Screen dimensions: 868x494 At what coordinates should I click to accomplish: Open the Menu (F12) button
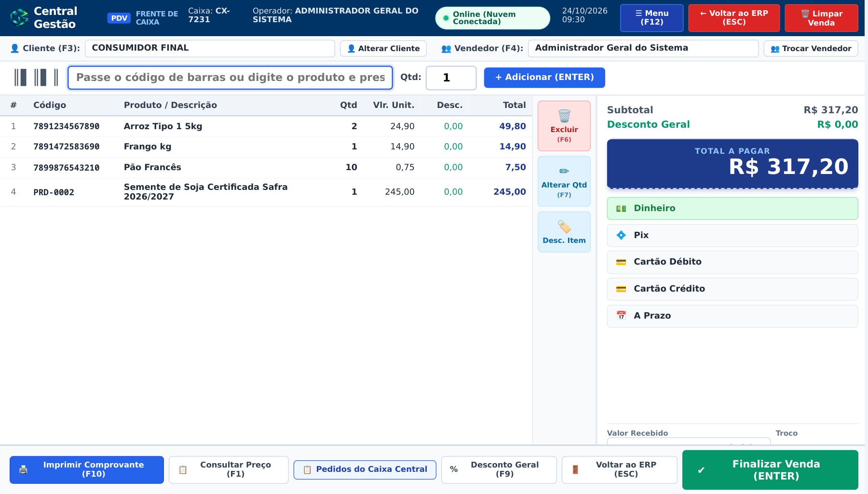tap(651, 18)
